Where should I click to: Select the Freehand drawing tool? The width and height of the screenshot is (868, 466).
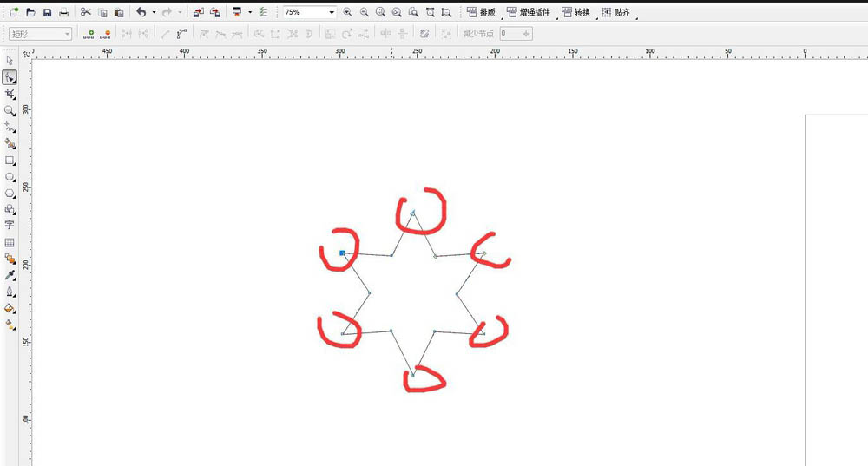coord(10,128)
